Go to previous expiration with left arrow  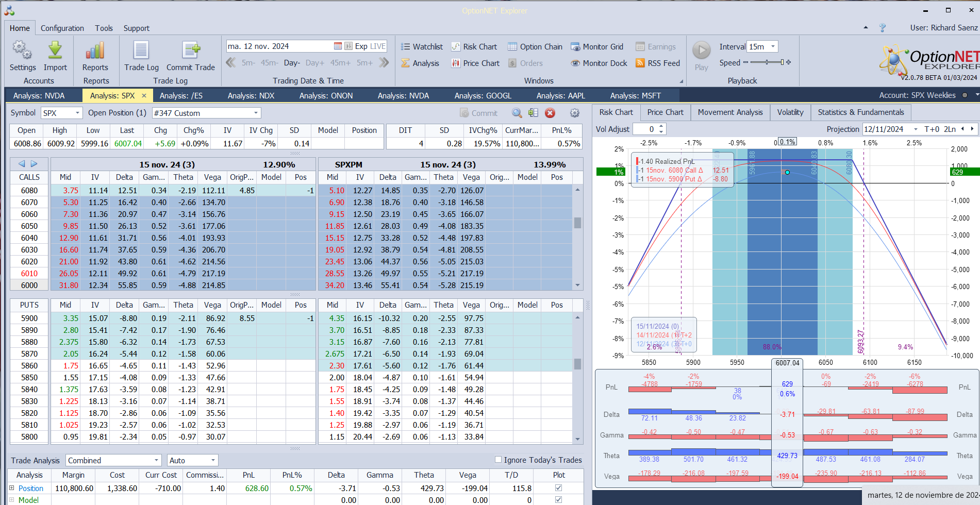pyautogui.click(x=22, y=164)
